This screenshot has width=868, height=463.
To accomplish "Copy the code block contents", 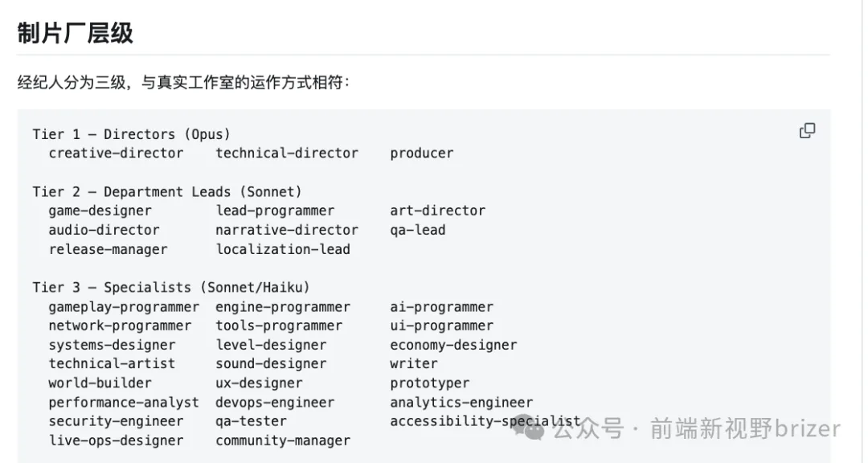I will click(807, 131).
